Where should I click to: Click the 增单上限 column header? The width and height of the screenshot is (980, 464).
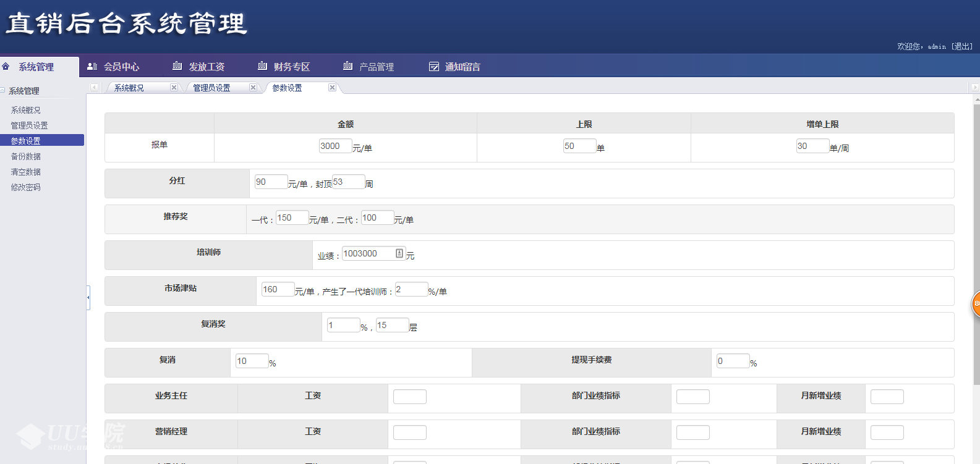(x=822, y=124)
